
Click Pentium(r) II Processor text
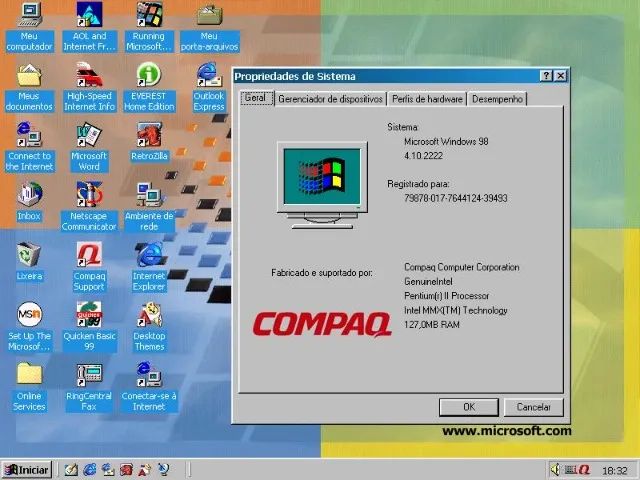[x=447, y=296]
